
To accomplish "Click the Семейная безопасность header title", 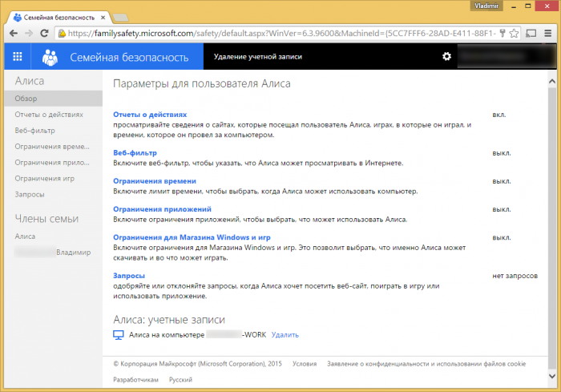I will pos(129,57).
